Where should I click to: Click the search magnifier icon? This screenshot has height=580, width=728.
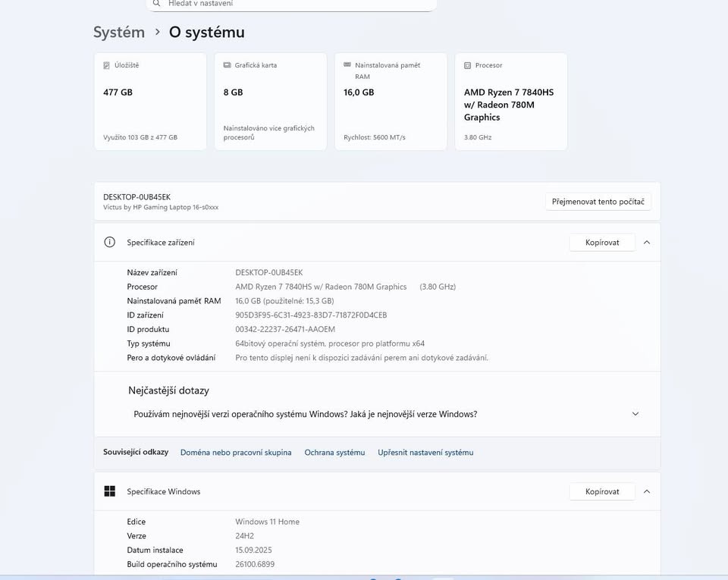tap(156, 4)
